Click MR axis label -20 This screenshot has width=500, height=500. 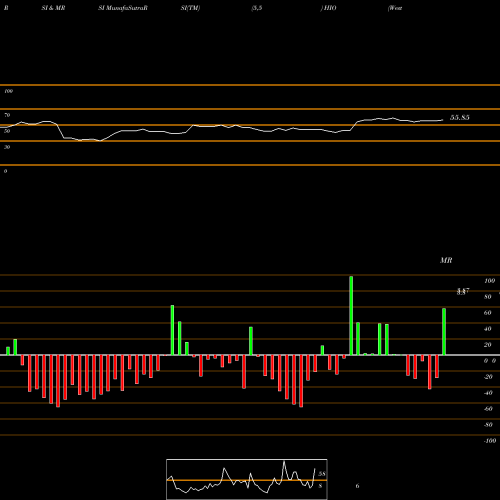pyautogui.click(x=488, y=377)
